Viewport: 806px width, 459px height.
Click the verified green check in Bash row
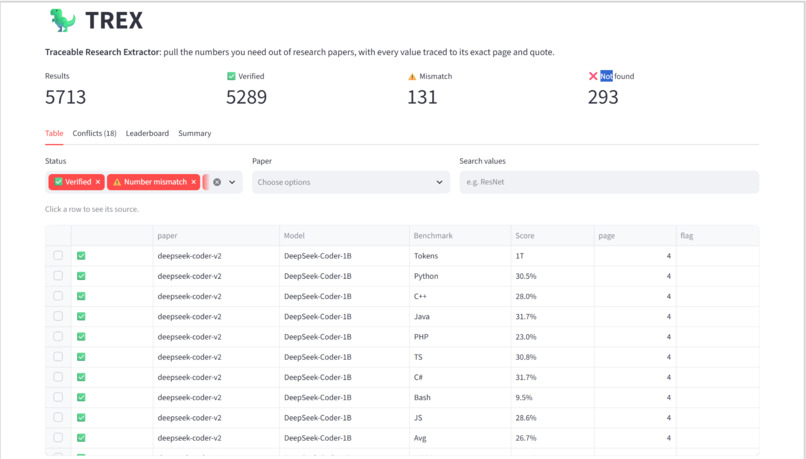click(x=81, y=397)
